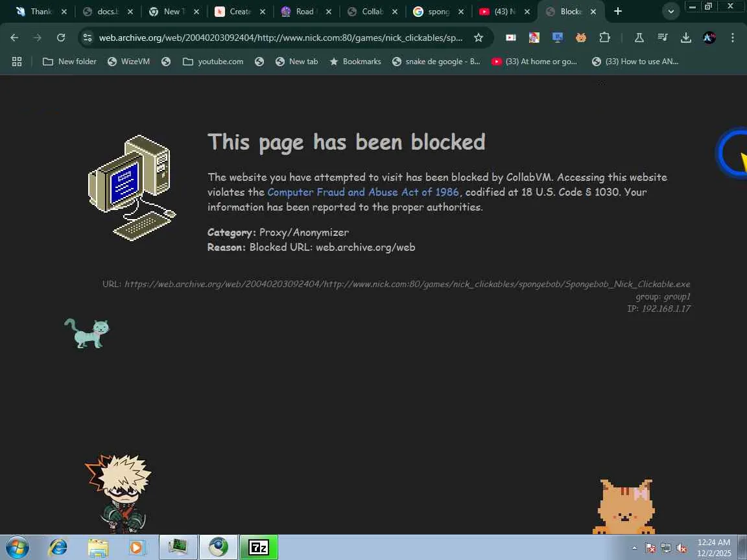Open the At home or go bookmark

click(534, 62)
